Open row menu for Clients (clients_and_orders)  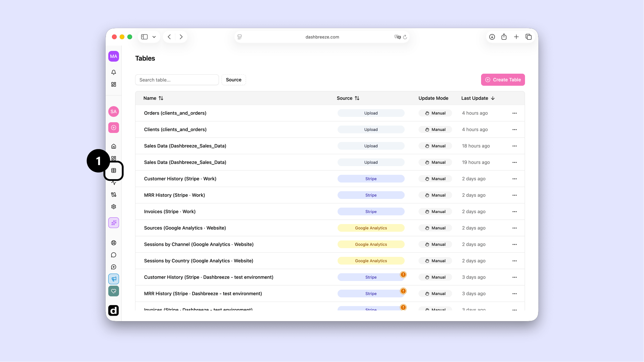pos(515,130)
